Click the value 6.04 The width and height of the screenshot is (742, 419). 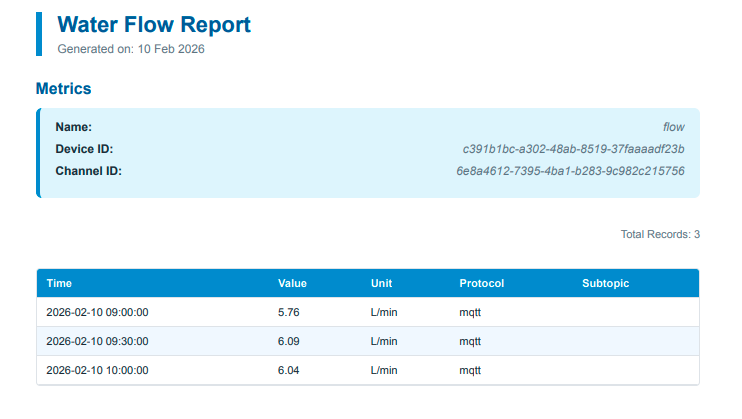tap(289, 370)
